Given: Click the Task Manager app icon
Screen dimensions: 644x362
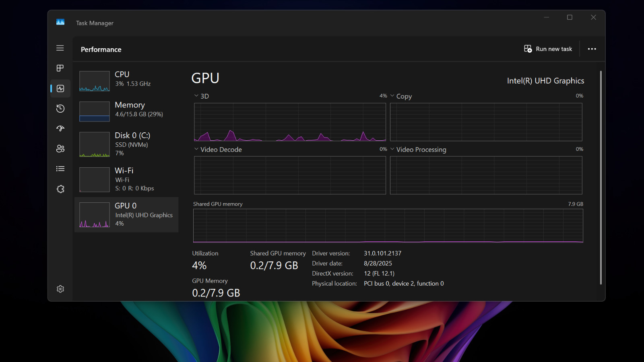Looking at the screenshot, I should 60,23.
